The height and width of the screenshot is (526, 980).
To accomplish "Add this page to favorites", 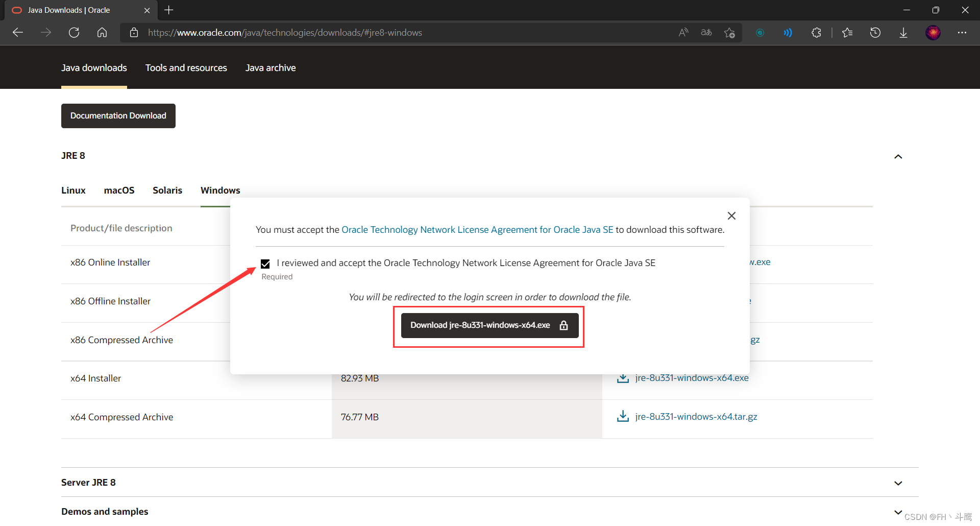I will click(x=729, y=33).
